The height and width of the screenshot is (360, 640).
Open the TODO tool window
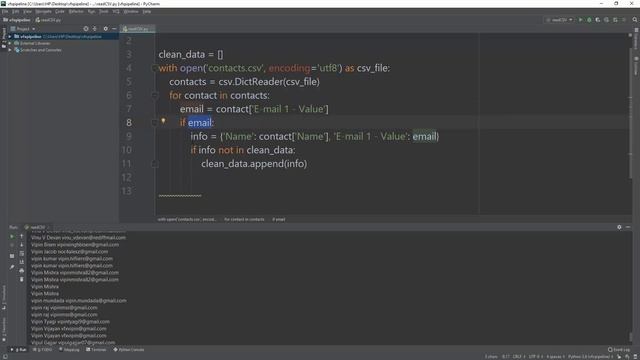coord(42,350)
